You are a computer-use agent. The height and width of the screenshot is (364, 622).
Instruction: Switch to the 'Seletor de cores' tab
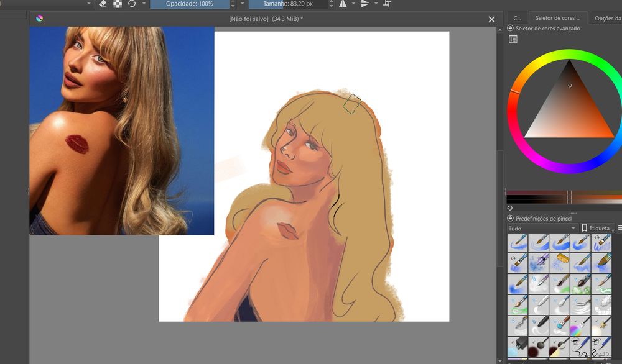pos(558,18)
